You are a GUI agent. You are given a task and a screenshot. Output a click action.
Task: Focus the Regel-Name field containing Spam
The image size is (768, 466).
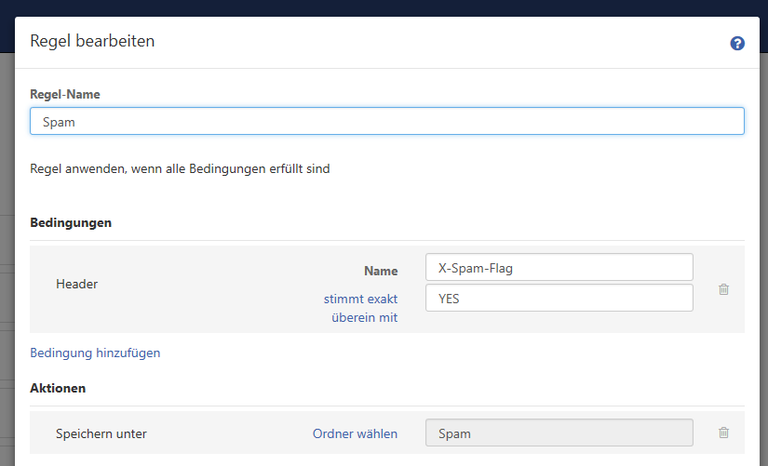[x=387, y=121]
